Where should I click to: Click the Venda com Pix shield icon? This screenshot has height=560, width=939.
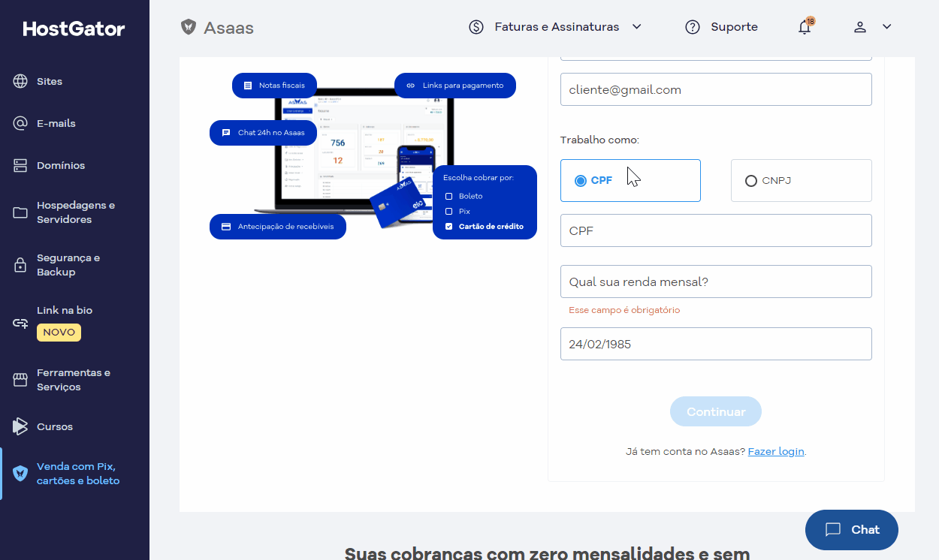click(x=20, y=474)
